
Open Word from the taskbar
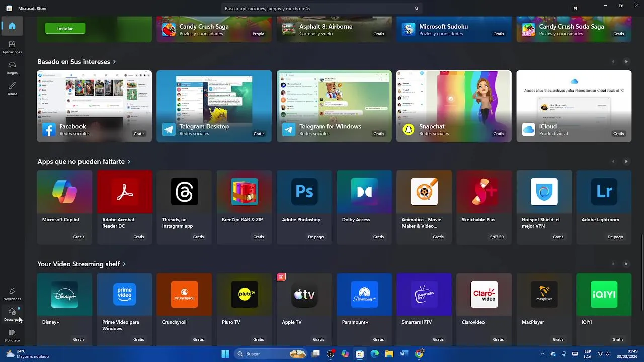point(404,354)
